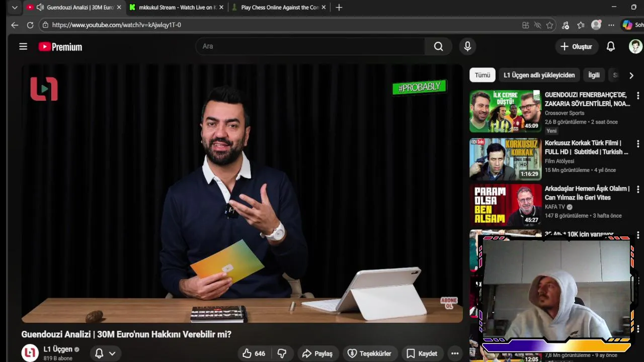Viewport: 644px width, 362px height.
Task: Open more actions menu under video
Action: pos(455,353)
